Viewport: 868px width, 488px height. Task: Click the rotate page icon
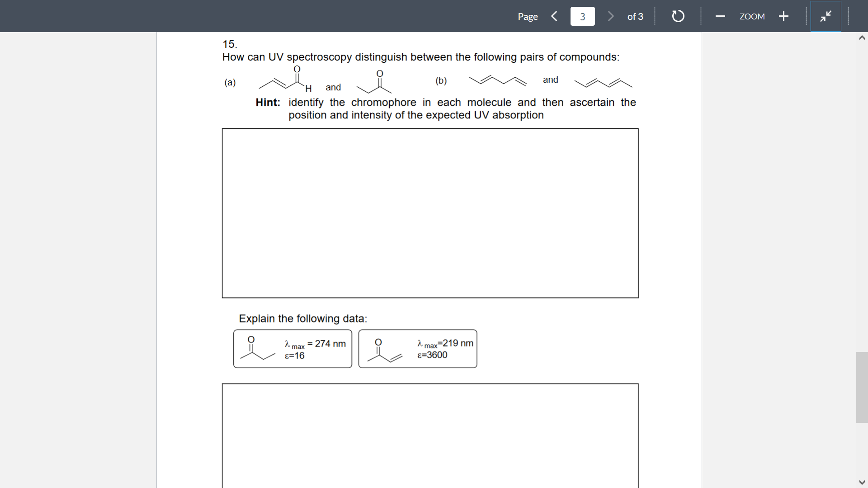678,16
